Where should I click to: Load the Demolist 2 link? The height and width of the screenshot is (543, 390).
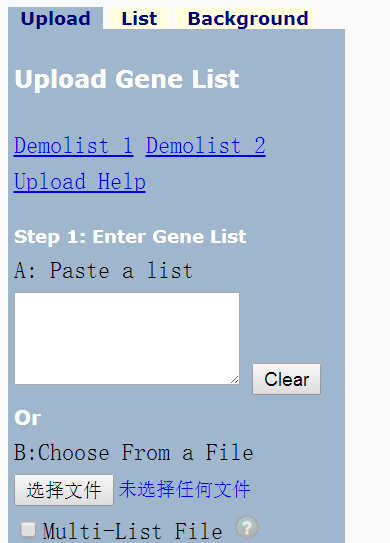tap(206, 145)
